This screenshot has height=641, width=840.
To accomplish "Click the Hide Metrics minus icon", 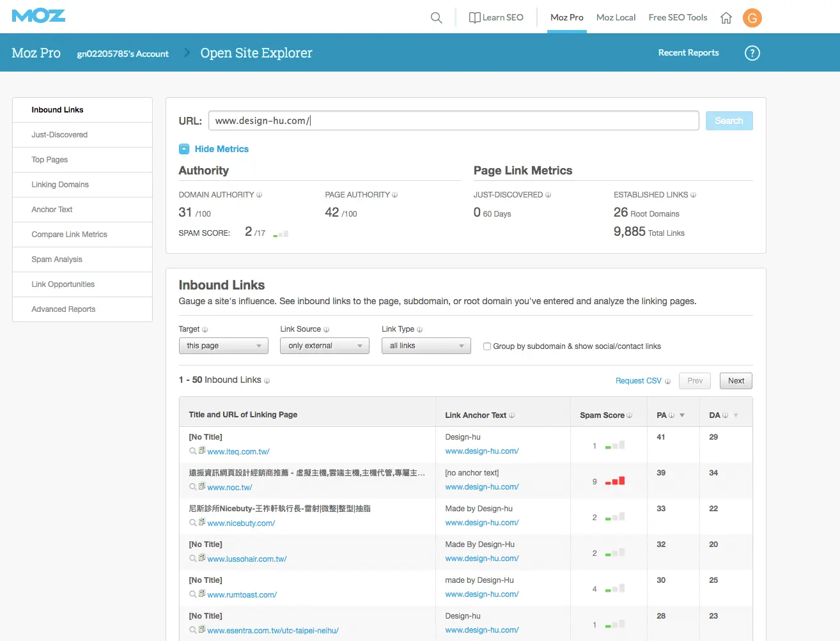I will (x=184, y=149).
